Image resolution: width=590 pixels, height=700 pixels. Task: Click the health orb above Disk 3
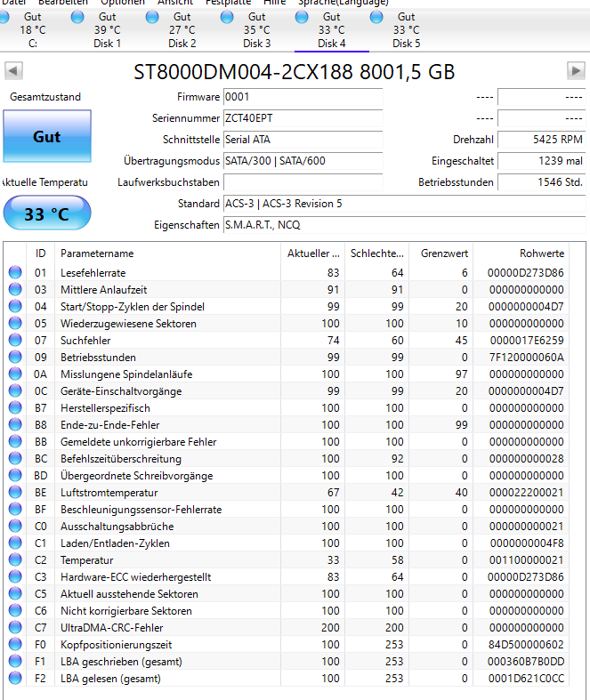point(227,17)
